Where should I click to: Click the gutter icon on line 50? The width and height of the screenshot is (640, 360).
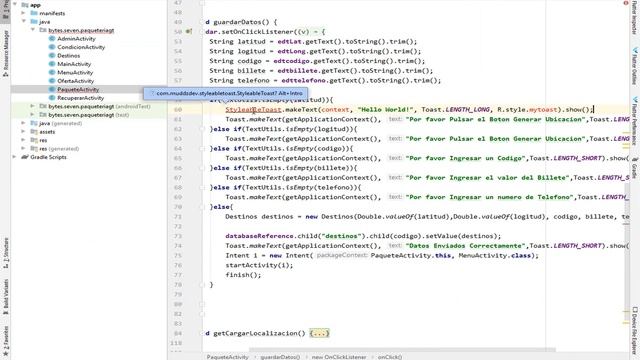coord(189,31)
